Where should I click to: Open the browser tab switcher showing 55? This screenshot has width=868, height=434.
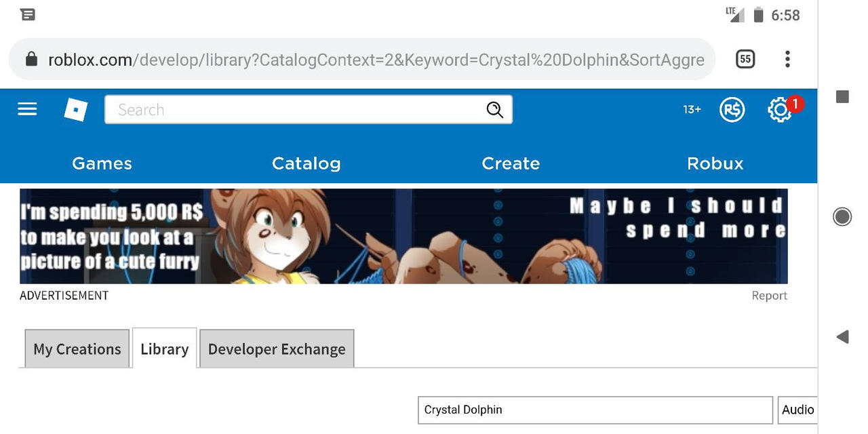click(x=745, y=59)
